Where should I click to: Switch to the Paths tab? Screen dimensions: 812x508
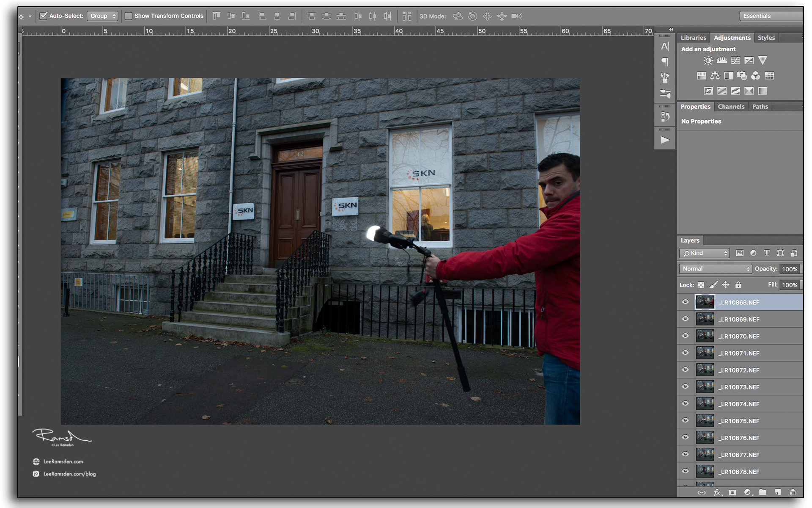[x=760, y=107]
